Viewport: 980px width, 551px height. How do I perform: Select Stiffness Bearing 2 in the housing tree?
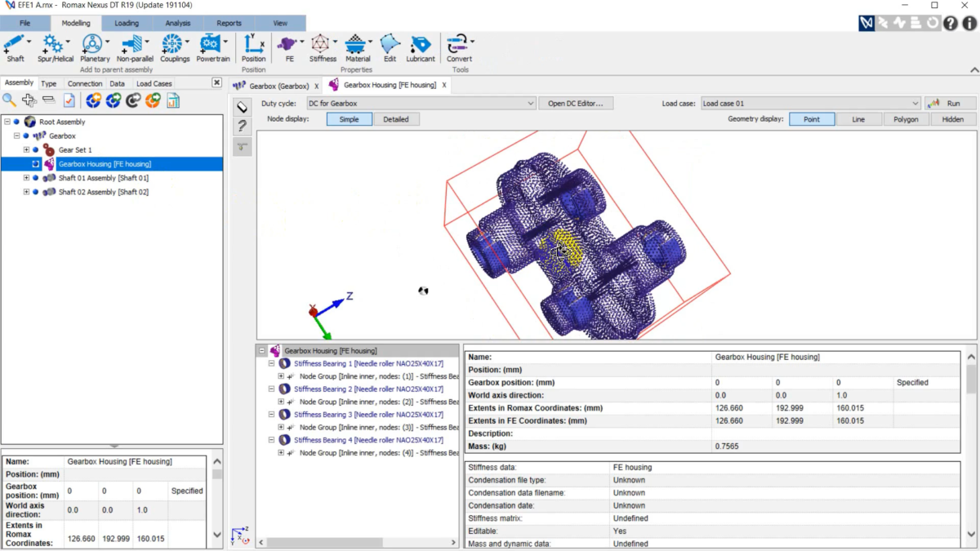tap(368, 389)
